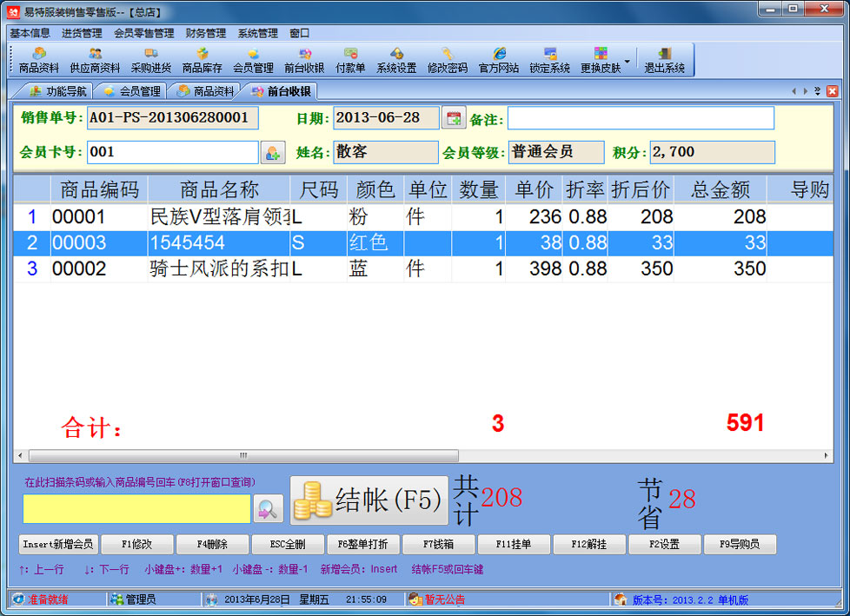Open 商品库存 from the toolbar
Image resolution: width=850 pixels, height=616 pixels.
pyautogui.click(x=202, y=60)
